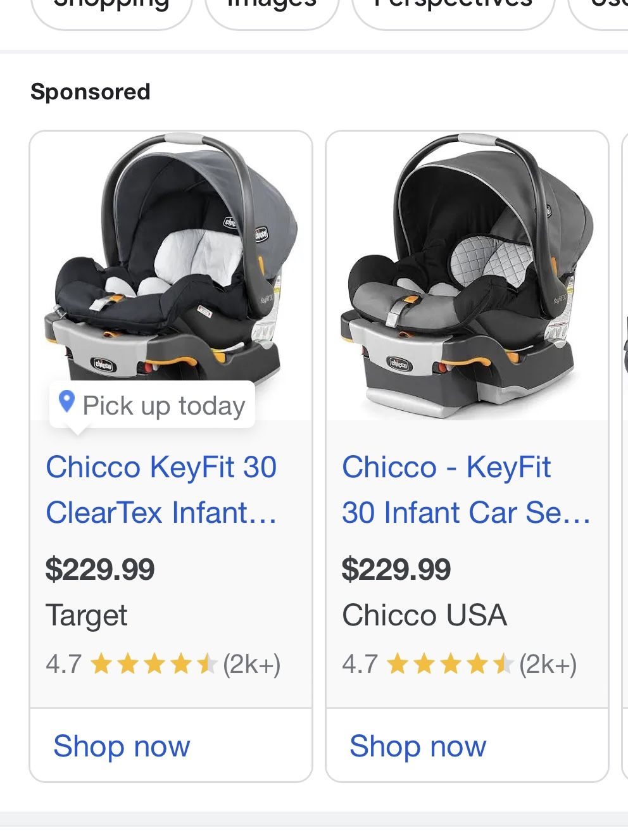Image resolution: width=628 pixels, height=840 pixels.
Task: Click Shop now on the Target listing
Action: (122, 746)
